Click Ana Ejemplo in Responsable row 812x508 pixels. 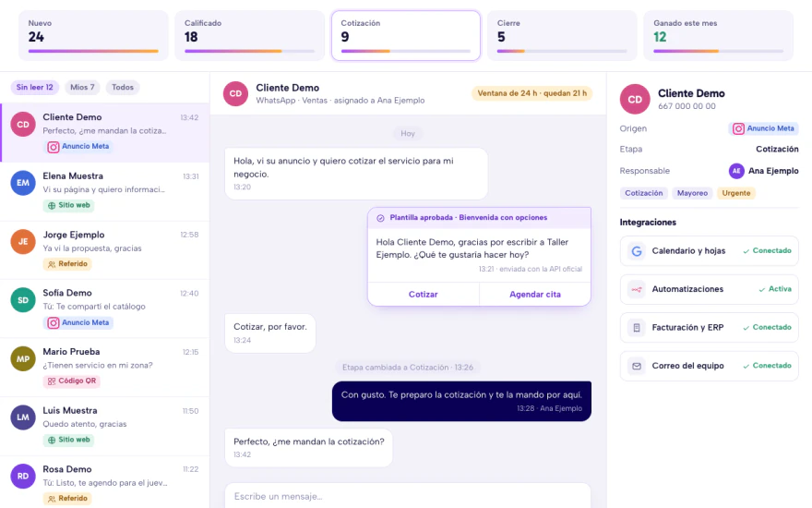773,171
